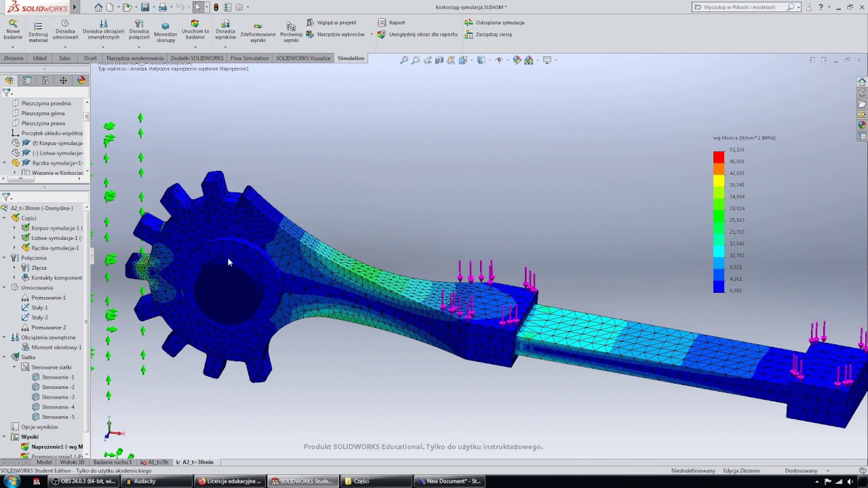Open the Options gear icon
This screenshot has height=488, width=868.
point(239,7)
